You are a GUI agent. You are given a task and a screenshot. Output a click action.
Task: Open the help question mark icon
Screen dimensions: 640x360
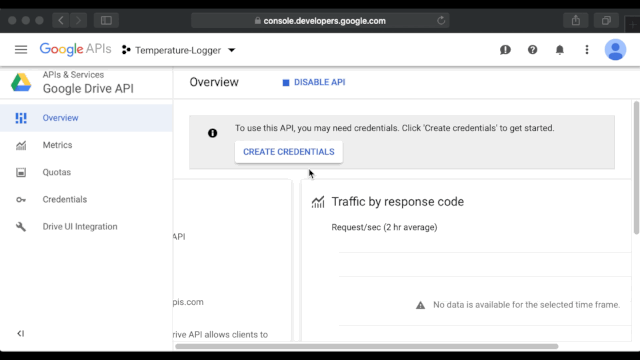[x=532, y=50]
